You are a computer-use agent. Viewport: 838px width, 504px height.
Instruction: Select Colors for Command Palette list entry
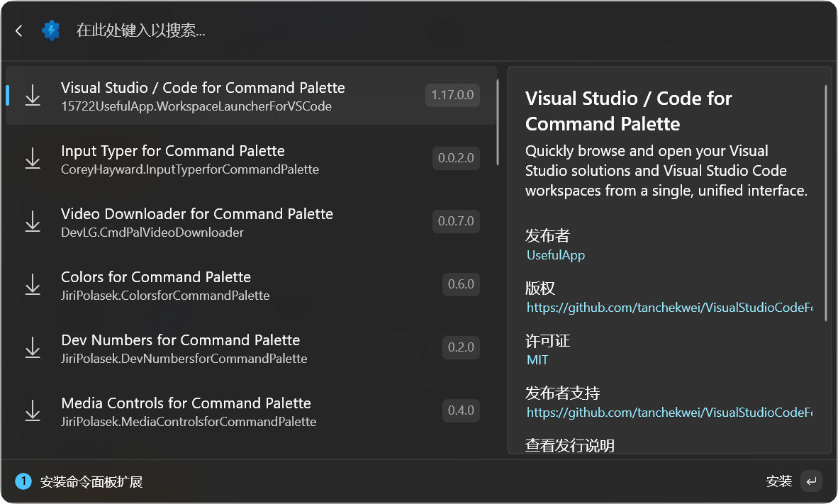pos(213,285)
